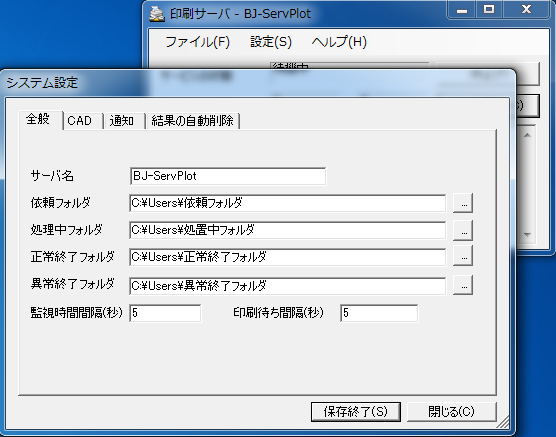Click the 監視時間間隔(秒) value field

pos(165,313)
